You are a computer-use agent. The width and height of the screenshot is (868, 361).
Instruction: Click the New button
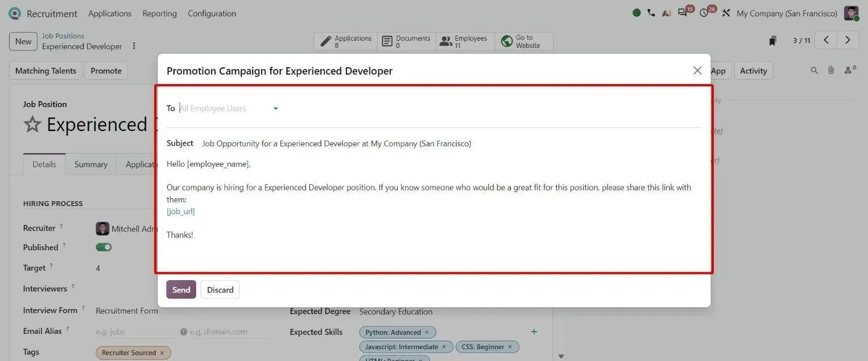click(x=23, y=41)
